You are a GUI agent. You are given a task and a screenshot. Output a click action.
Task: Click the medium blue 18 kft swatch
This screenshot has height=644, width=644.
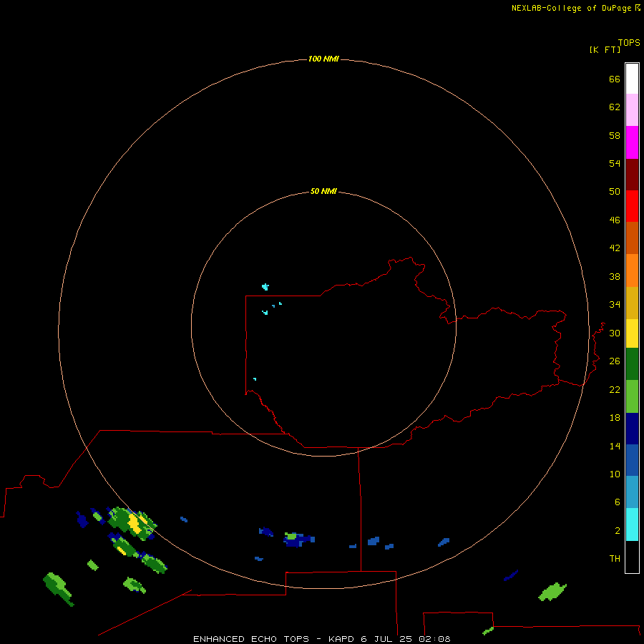tap(632, 460)
